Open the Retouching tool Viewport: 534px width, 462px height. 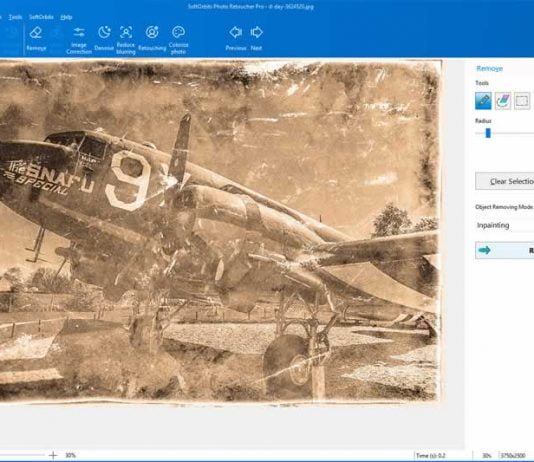(x=152, y=38)
